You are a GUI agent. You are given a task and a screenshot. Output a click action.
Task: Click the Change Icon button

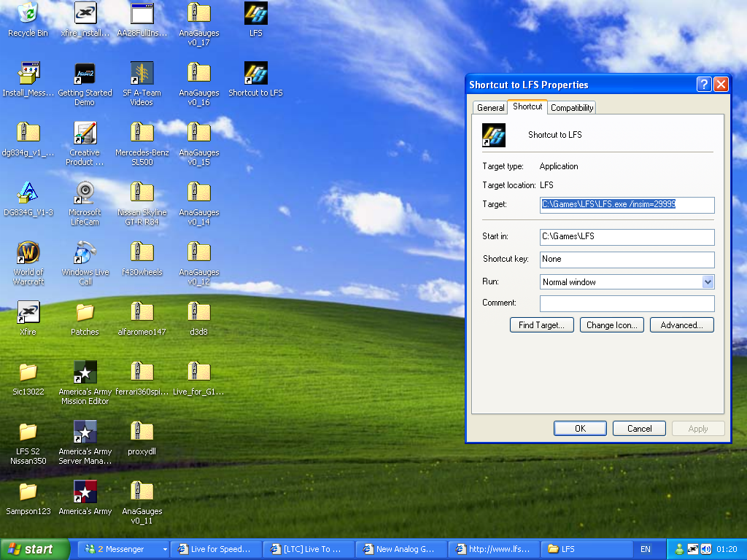[612, 324]
